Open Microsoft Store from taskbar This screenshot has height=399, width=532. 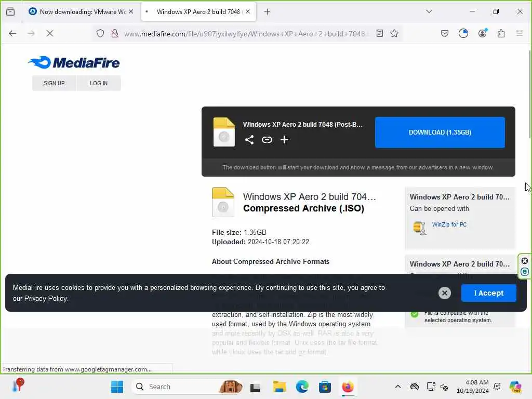(x=325, y=387)
